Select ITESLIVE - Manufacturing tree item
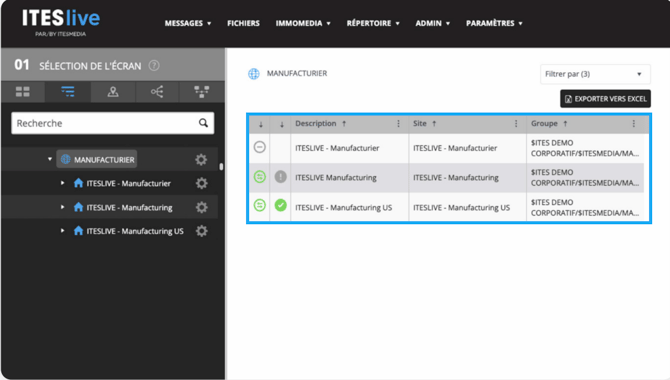 (129, 207)
